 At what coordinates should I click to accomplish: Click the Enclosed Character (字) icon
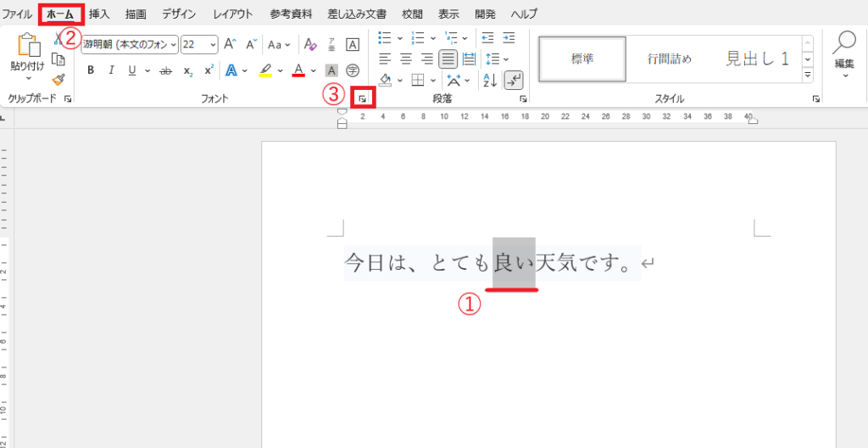(353, 70)
